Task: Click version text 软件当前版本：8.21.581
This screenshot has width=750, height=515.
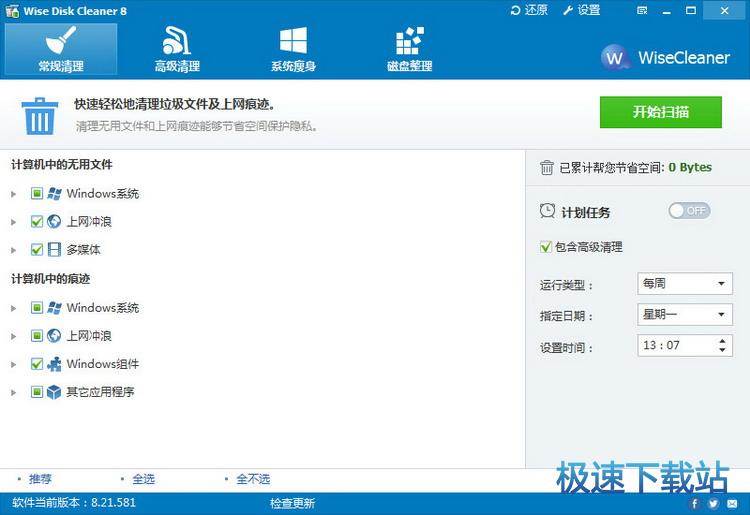Action: (74, 503)
